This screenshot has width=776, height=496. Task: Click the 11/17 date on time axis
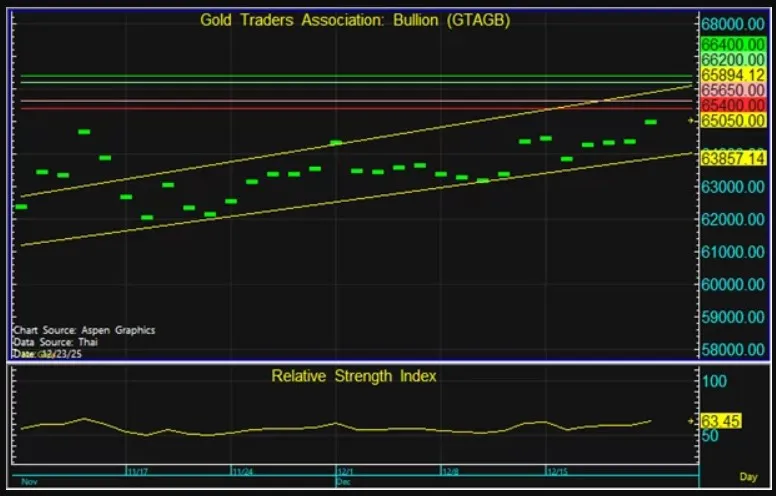137,469
